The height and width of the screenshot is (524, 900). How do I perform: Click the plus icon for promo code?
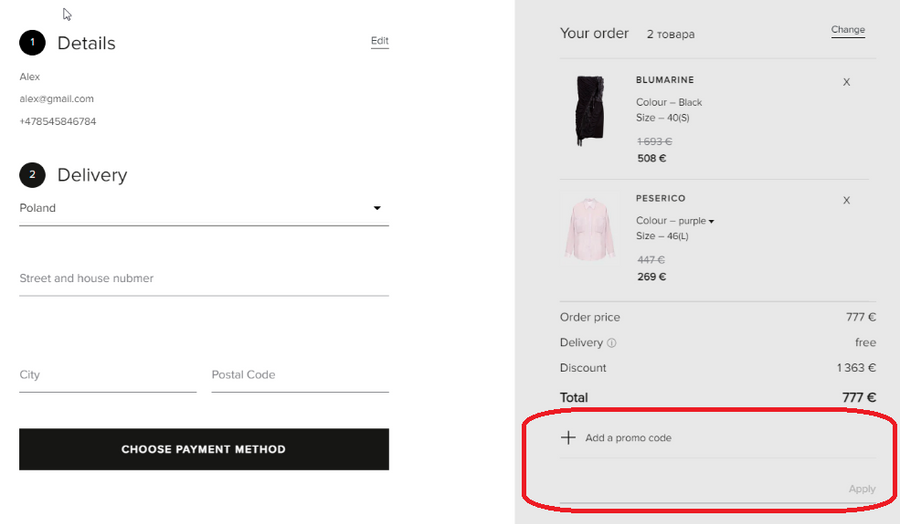click(568, 438)
